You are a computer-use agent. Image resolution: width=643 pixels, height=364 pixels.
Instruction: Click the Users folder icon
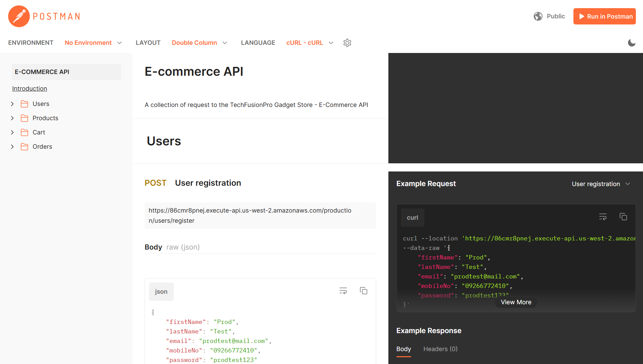pos(24,104)
